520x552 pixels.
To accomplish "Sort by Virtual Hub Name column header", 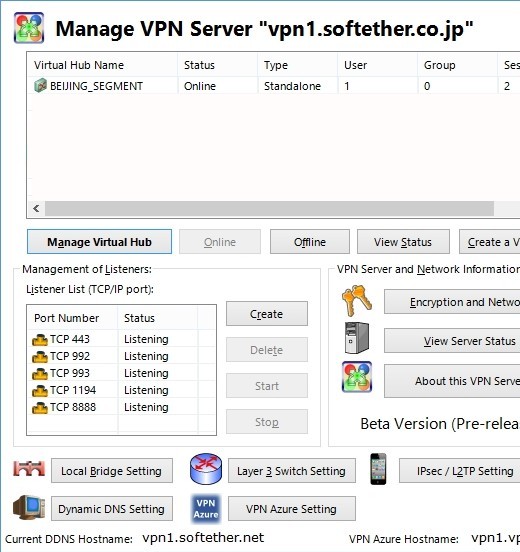I will 103,65.
